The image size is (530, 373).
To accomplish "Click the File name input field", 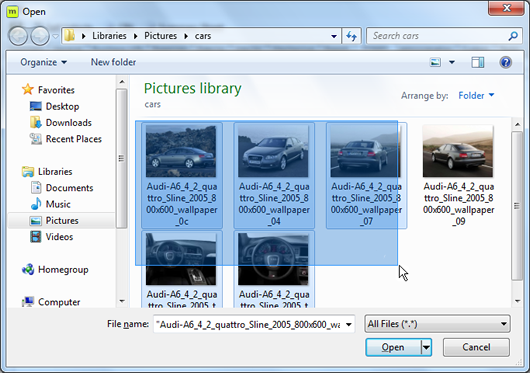I will click(x=249, y=325).
